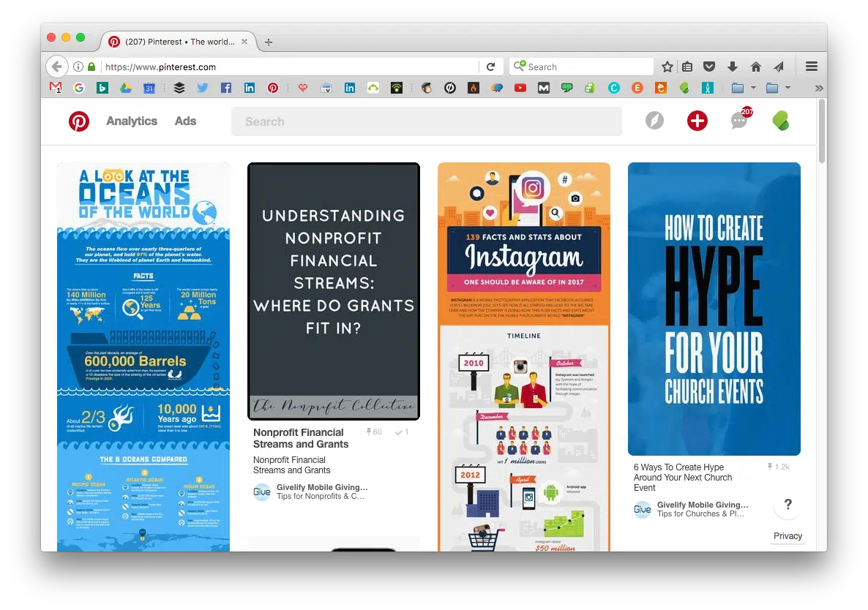Click the '1.2k' repin count
The width and height of the screenshot is (868, 610).
coord(778,467)
